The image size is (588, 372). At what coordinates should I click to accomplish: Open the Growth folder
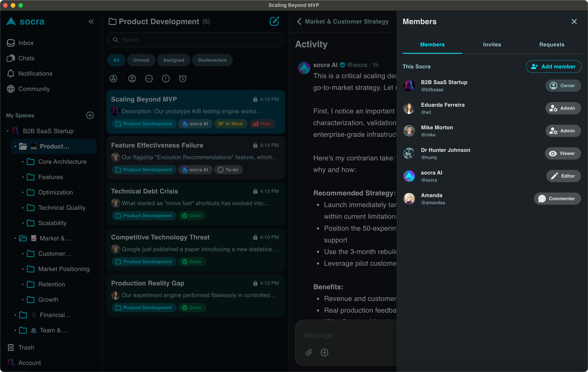point(42,300)
